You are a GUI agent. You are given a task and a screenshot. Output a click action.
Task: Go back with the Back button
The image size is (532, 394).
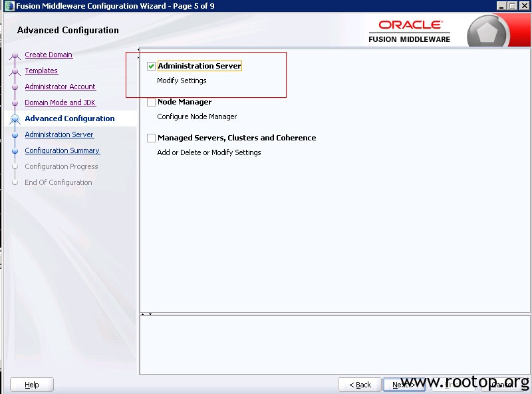point(360,385)
